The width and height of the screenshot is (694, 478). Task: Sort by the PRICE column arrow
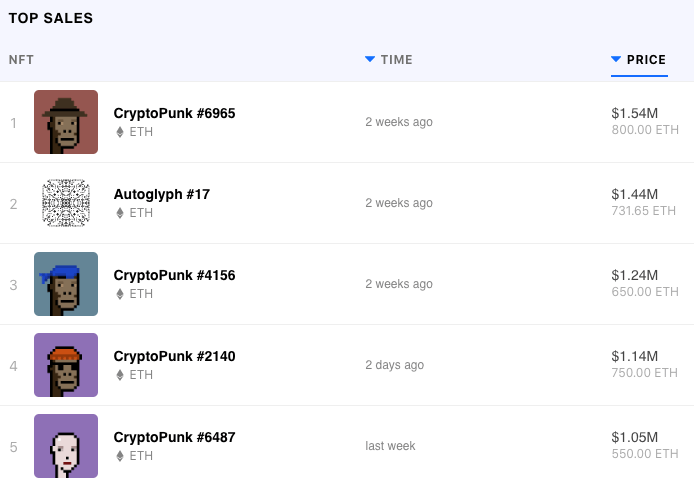616,60
